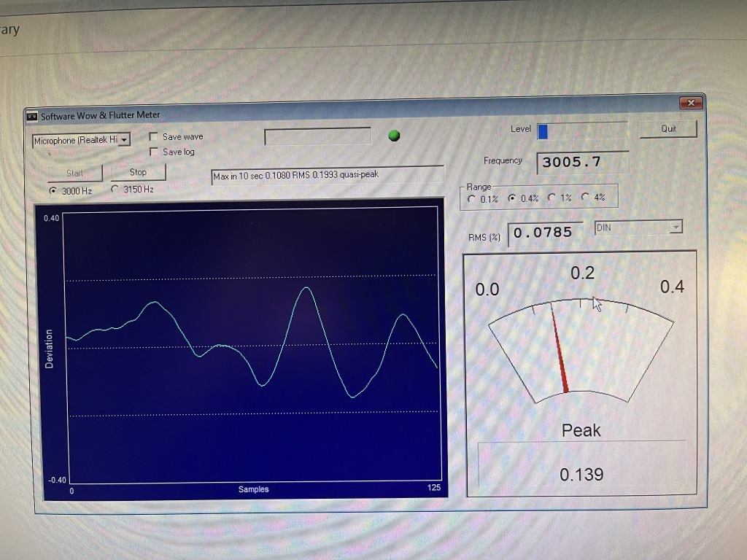Click the RMS (%) value field
Viewport: 747px width, 560px height.
[x=544, y=233]
